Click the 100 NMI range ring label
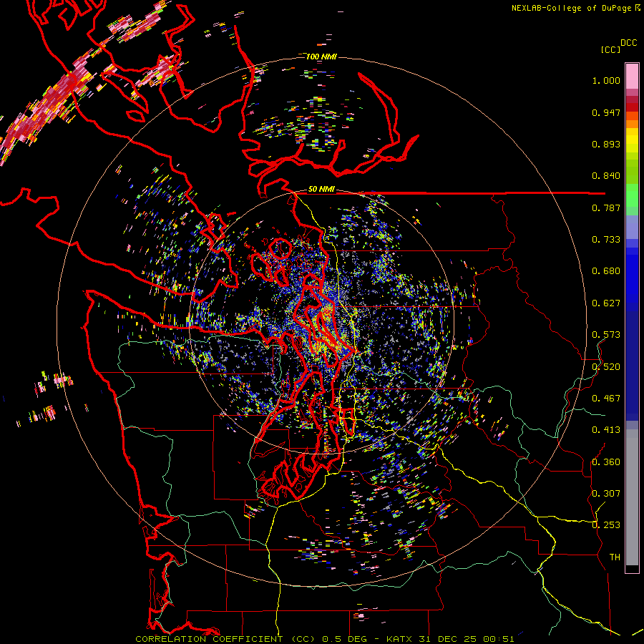 tap(321, 57)
